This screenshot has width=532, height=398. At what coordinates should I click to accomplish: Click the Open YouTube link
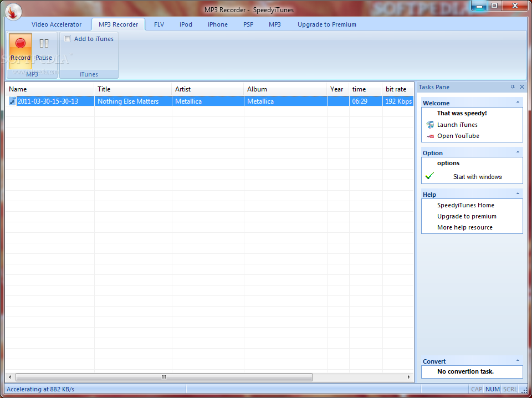point(458,136)
